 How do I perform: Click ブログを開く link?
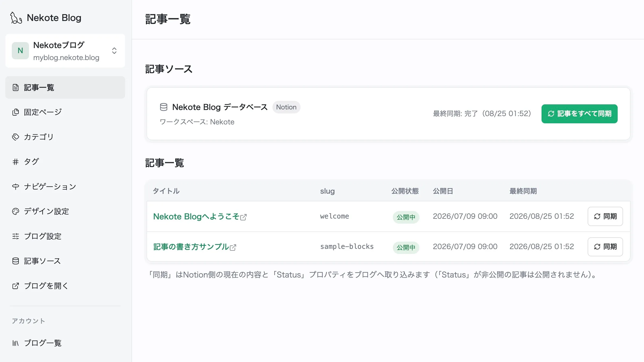[x=65, y=286]
